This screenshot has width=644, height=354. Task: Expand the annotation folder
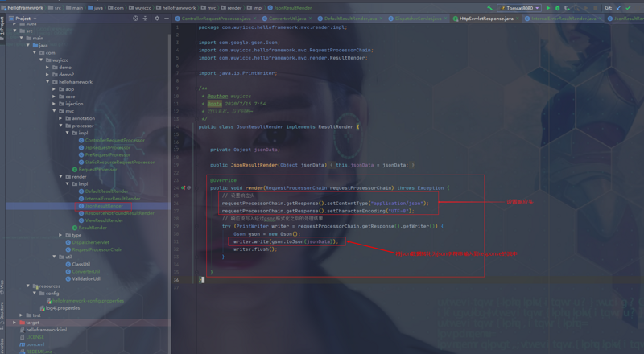tap(61, 118)
